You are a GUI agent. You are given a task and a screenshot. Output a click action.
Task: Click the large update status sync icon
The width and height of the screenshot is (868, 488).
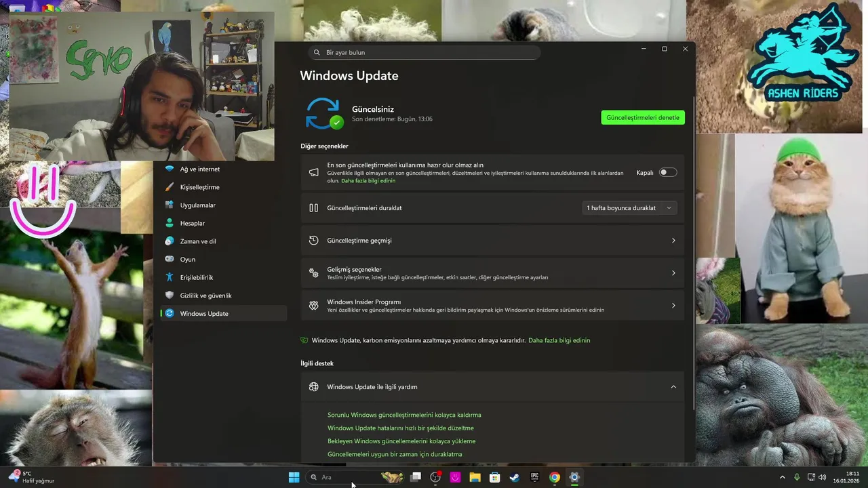point(323,113)
